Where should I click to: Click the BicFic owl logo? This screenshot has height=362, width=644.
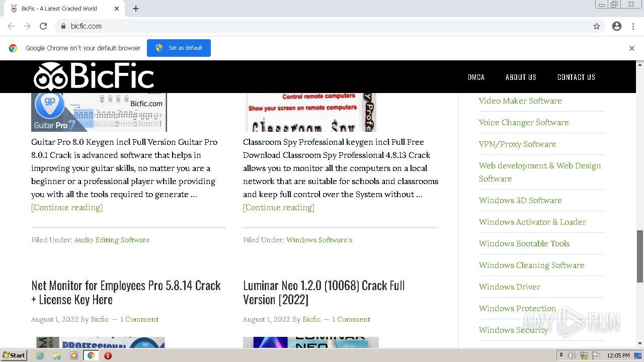tap(94, 76)
